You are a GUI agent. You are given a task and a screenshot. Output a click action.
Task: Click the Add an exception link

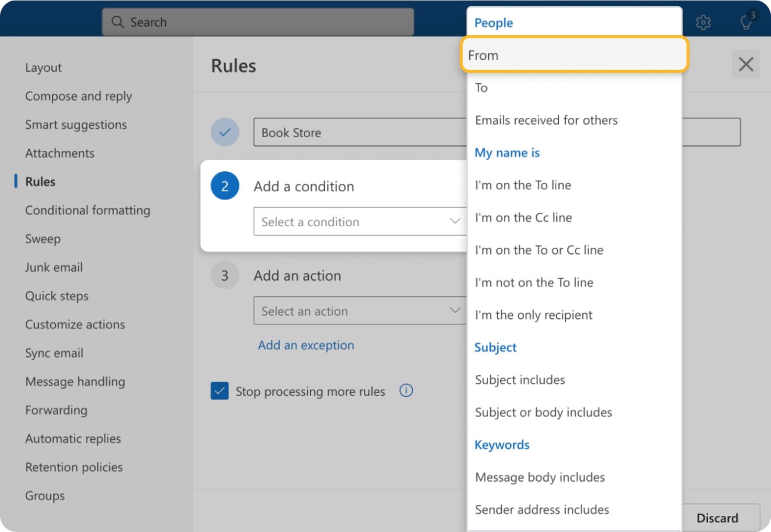click(x=306, y=345)
